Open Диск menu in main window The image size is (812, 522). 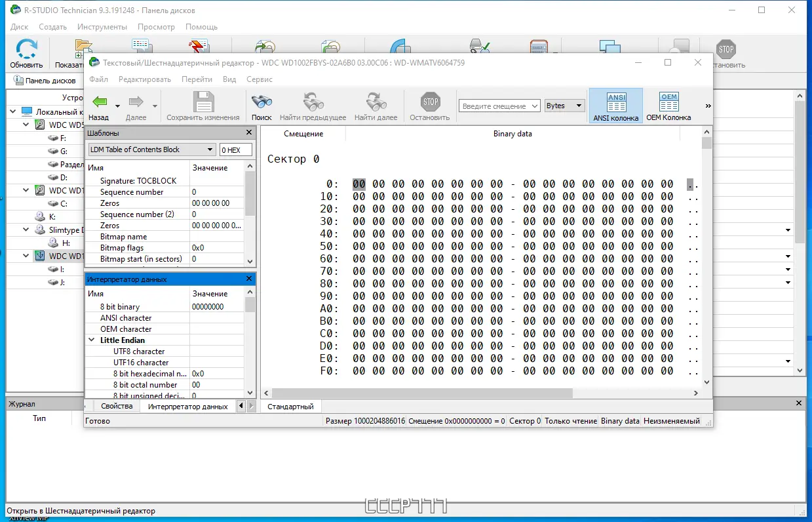point(20,27)
